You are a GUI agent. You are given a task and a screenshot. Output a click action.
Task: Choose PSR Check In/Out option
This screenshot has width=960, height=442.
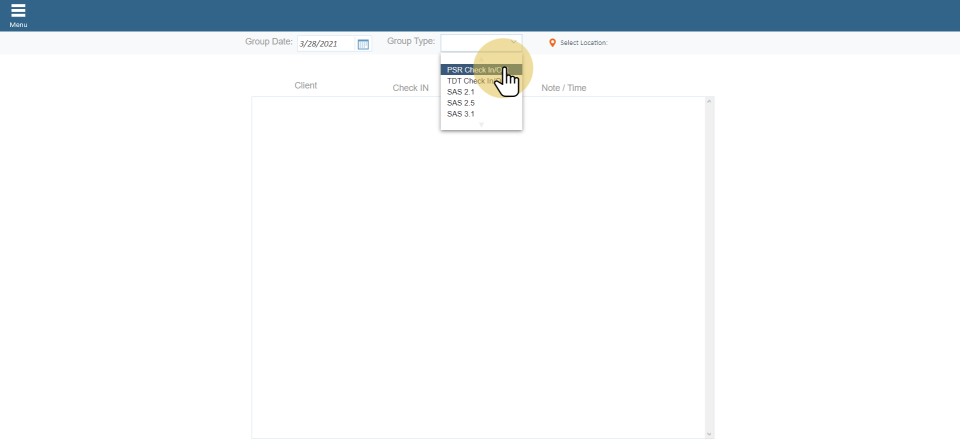click(468, 70)
